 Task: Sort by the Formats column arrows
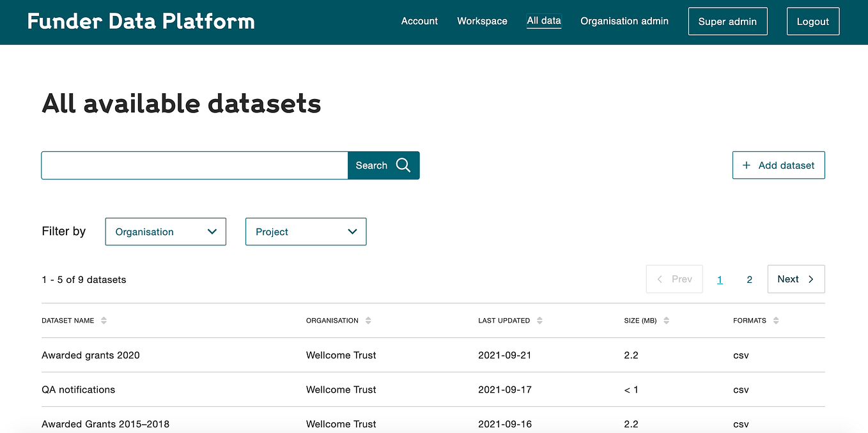(775, 321)
